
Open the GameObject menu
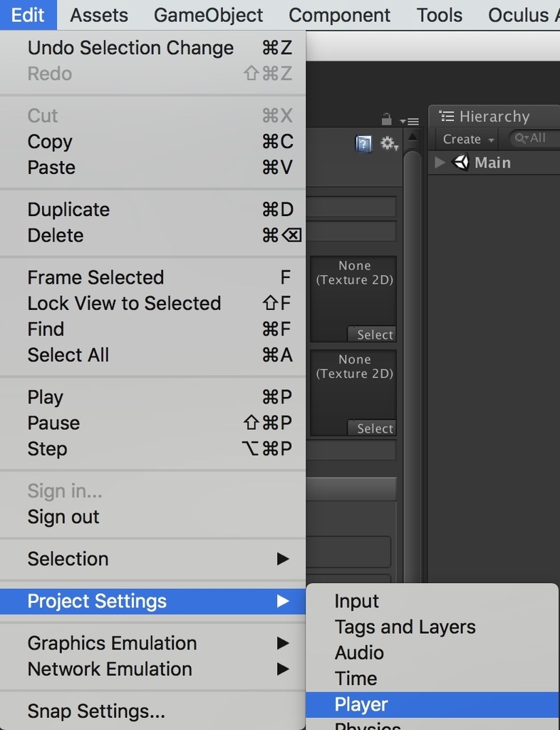208,15
